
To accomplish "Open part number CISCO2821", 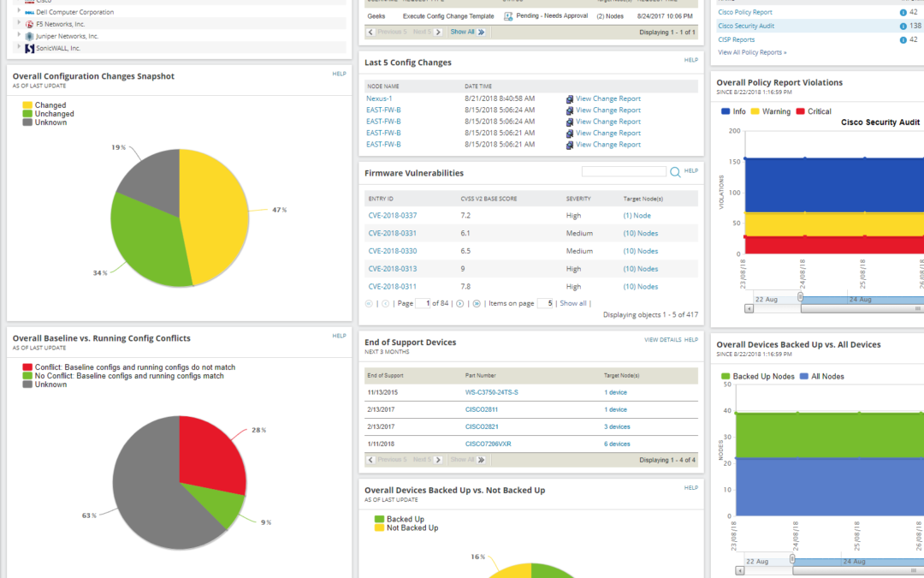I will coord(482,427).
